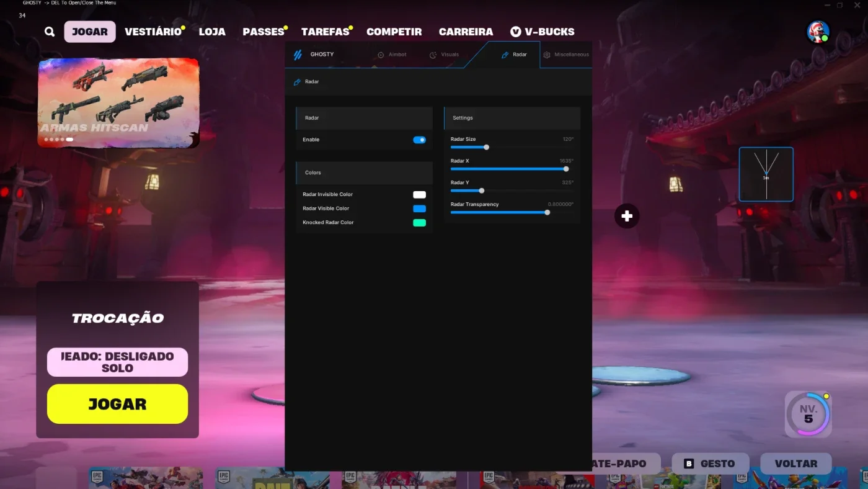This screenshot has height=489, width=868.
Task: Open the COMPETIR tab
Action: (x=394, y=32)
